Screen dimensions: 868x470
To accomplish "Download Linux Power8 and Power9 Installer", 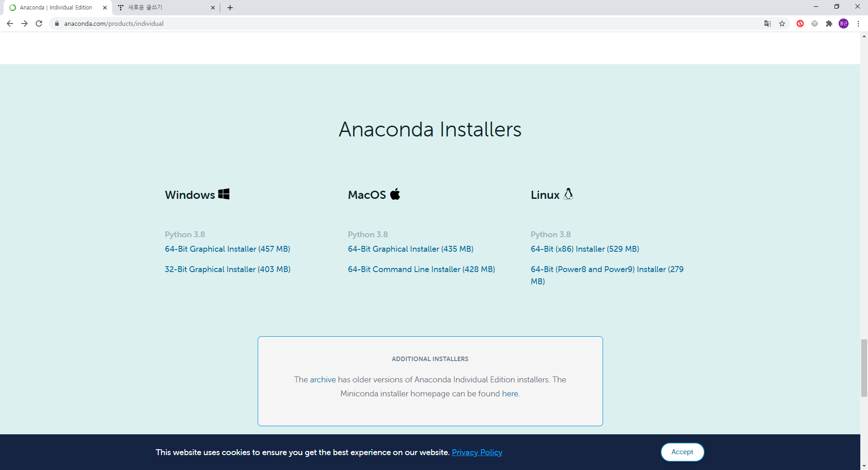I will click(x=607, y=275).
